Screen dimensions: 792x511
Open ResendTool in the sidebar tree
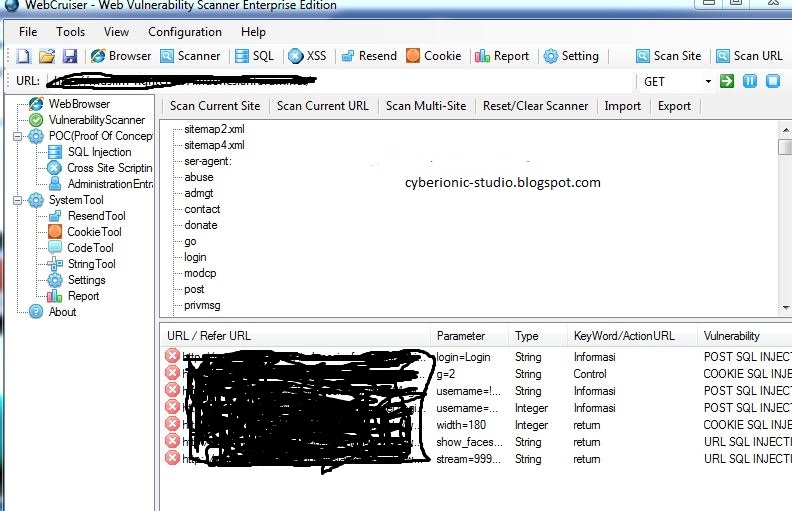pos(96,216)
